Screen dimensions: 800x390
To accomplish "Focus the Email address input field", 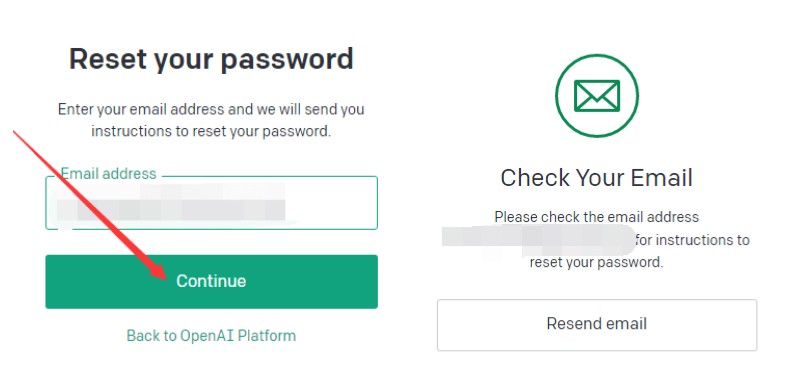I will pyautogui.click(x=211, y=203).
